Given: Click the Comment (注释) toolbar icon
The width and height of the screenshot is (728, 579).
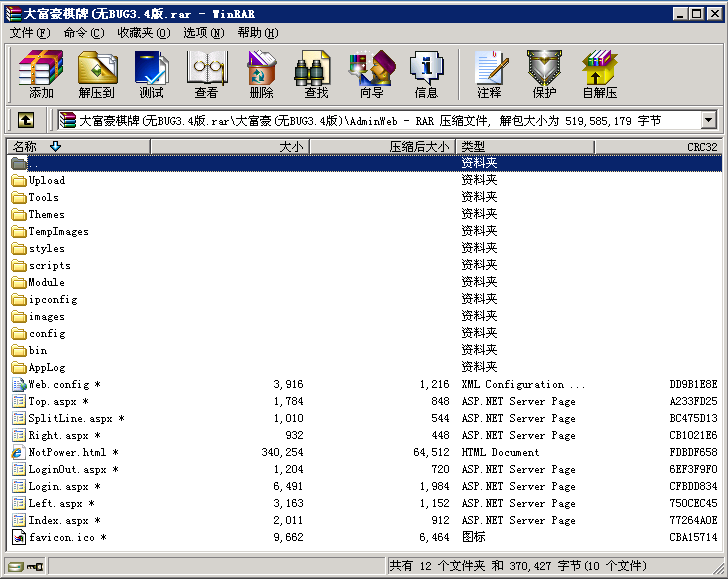Looking at the screenshot, I should [x=489, y=75].
